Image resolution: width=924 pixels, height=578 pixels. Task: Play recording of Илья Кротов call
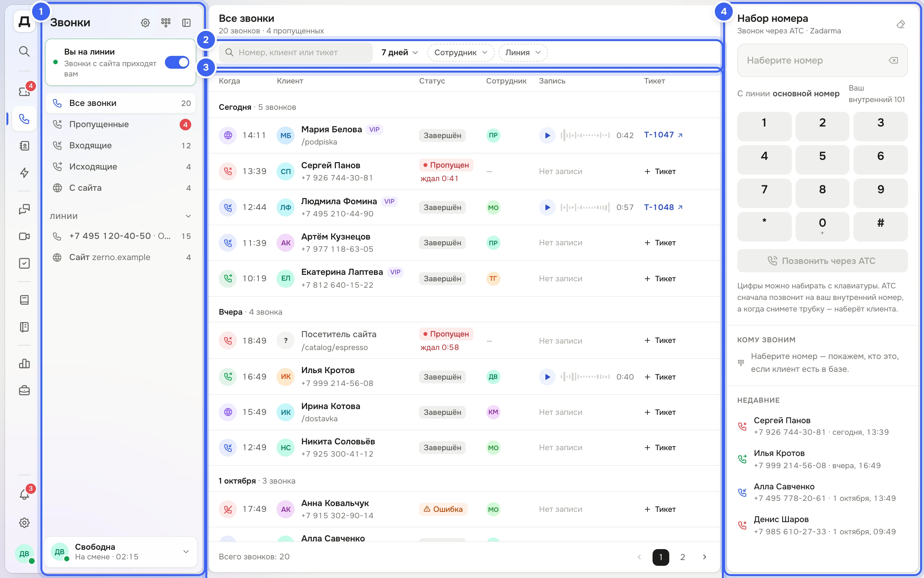pos(547,377)
